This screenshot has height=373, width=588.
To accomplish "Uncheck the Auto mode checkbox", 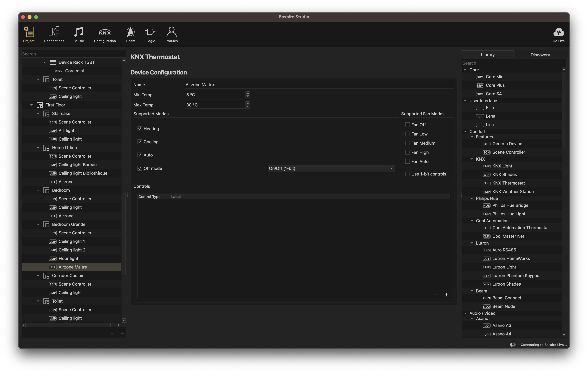I will (140, 155).
